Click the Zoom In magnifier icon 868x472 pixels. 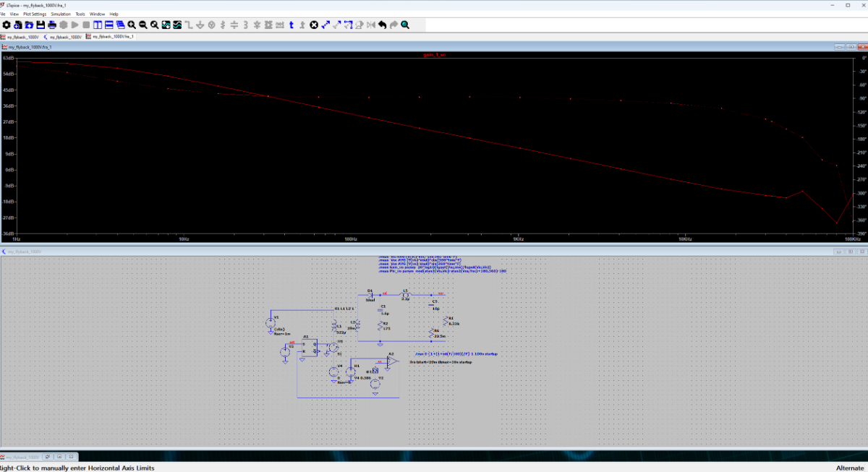pyautogui.click(x=132, y=25)
